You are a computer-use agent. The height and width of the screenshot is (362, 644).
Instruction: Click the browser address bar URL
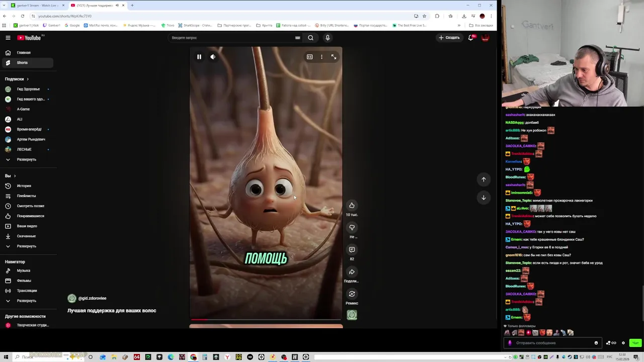tap(65, 16)
